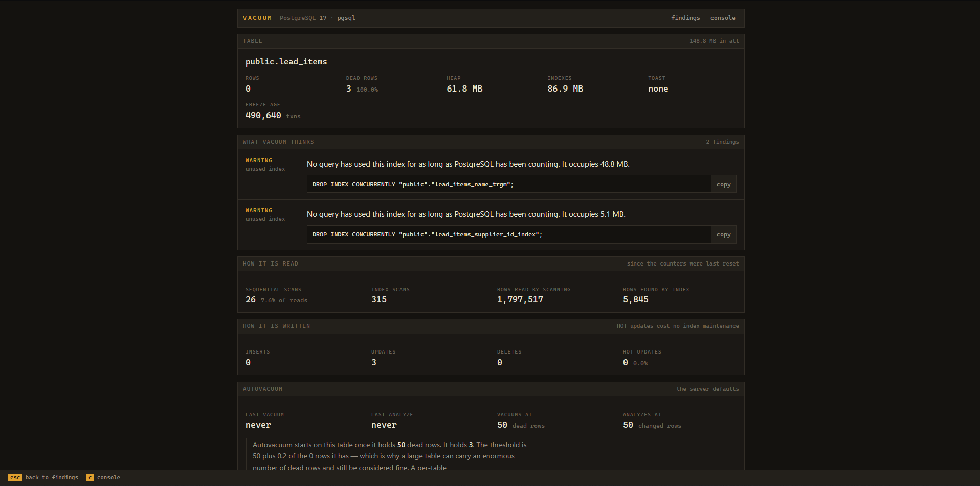
Task: Click the freeze age value 490,640
Action: click(263, 115)
